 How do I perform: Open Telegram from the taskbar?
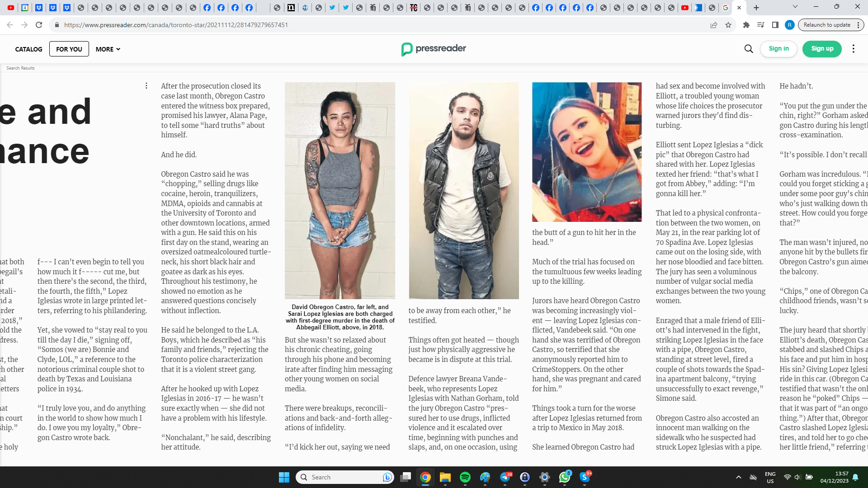pos(505,477)
